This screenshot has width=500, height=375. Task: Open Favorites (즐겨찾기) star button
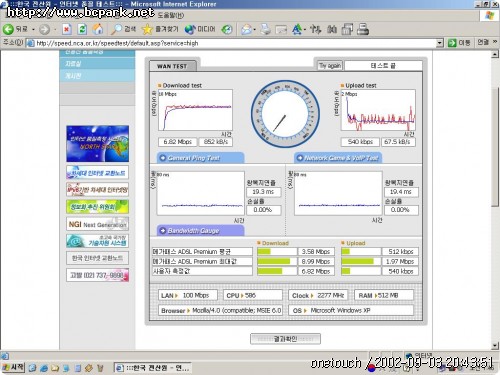160,29
